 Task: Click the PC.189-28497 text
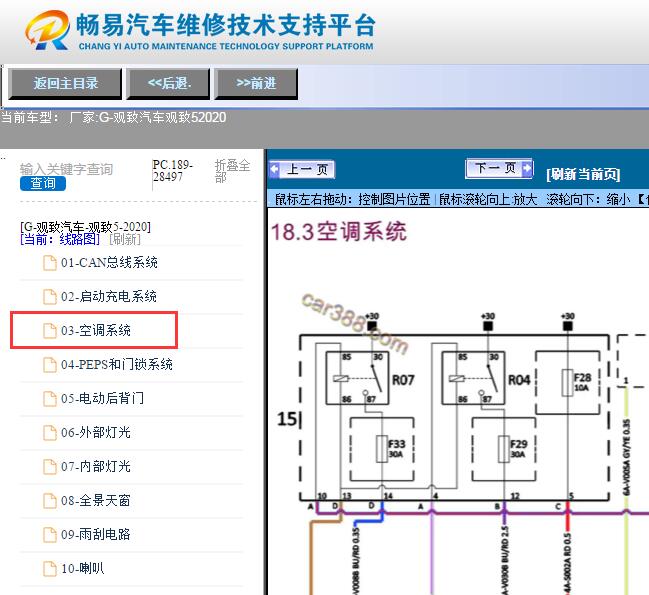(x=172, y=170)
